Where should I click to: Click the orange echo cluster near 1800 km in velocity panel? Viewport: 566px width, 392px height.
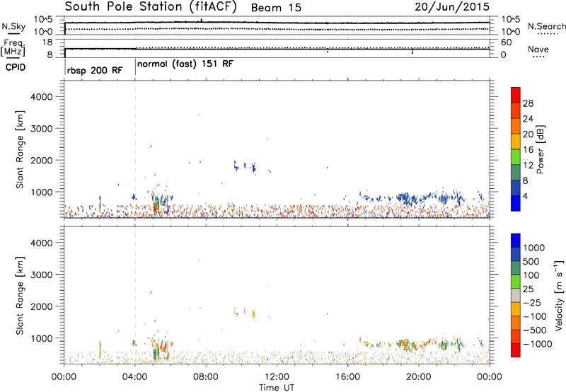pyautogui.click(x=253, y=314)
